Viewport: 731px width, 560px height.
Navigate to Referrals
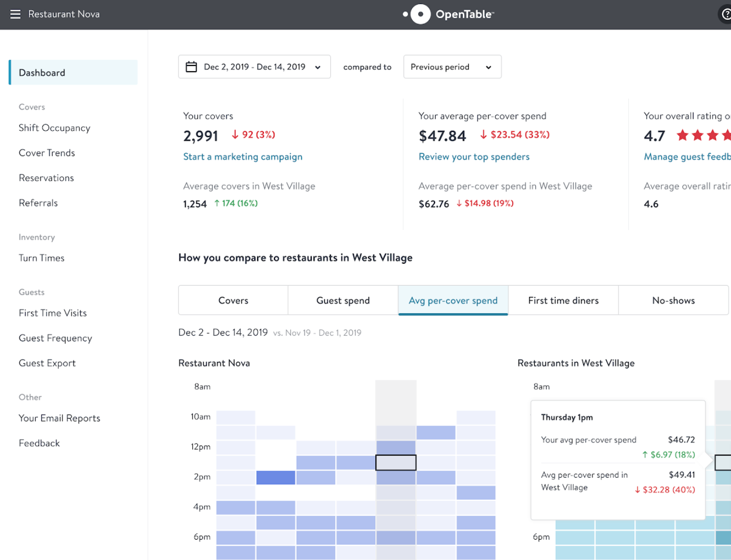[38, 203]
